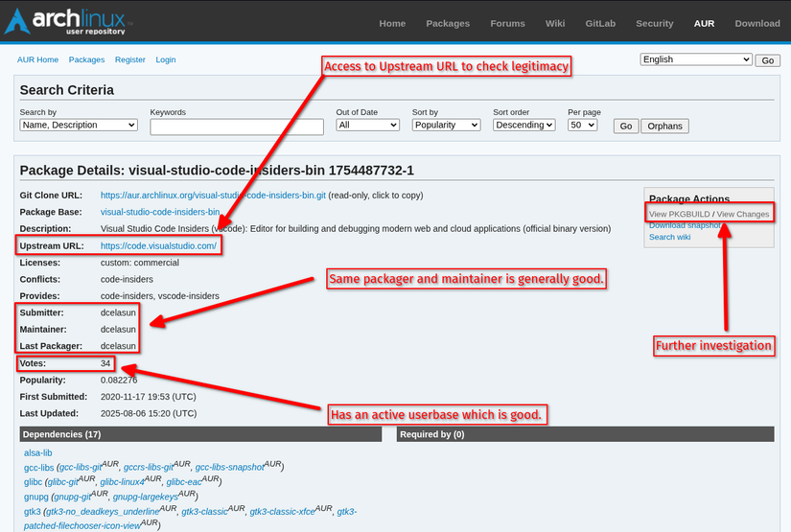Open the Packages top navigation item

[x=448, y=23]
